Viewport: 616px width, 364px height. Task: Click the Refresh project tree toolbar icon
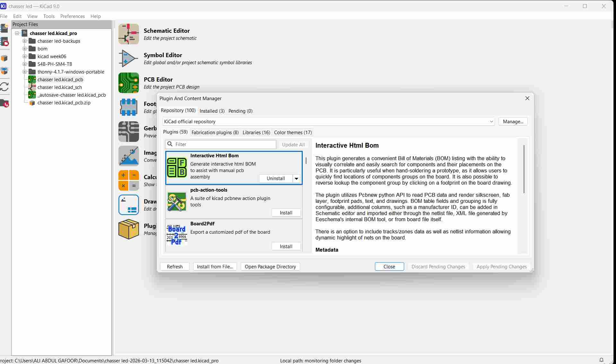click(4, 87)
